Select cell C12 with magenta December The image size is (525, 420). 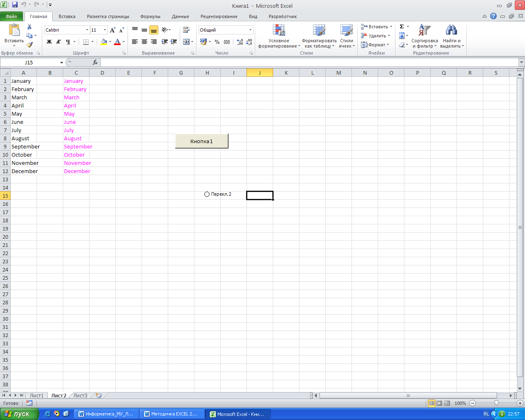(x=76, y=171)
